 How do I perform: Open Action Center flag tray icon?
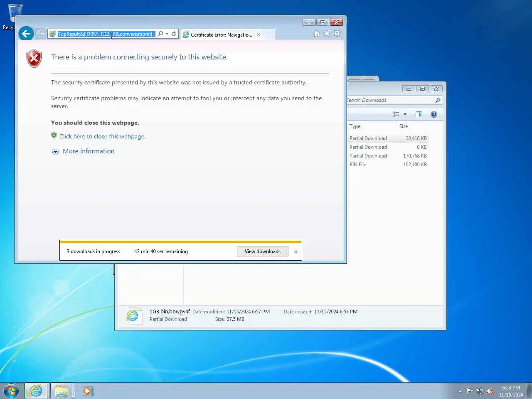(470, 391)
